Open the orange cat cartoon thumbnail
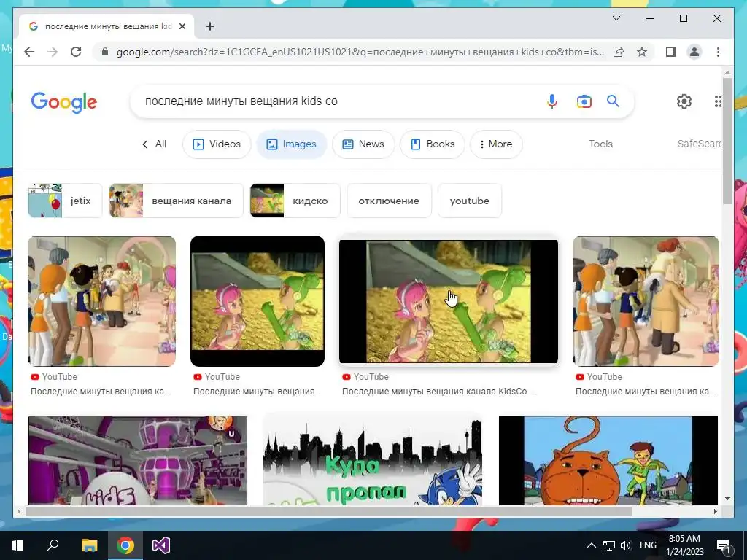This screenshot has width=747, height=560. click(x=608, y=461)
